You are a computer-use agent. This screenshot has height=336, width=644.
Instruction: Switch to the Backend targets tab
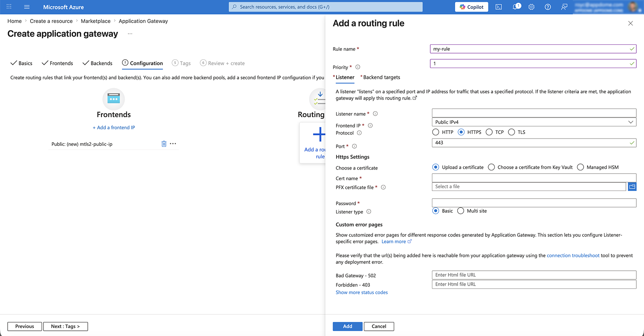381,77
